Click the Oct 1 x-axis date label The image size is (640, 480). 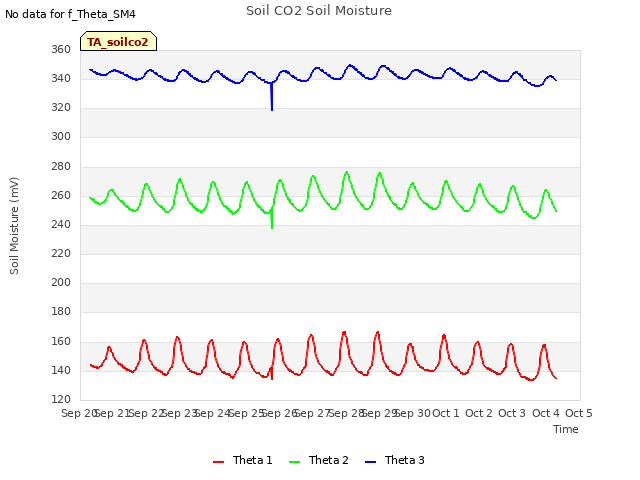point(446,413)
